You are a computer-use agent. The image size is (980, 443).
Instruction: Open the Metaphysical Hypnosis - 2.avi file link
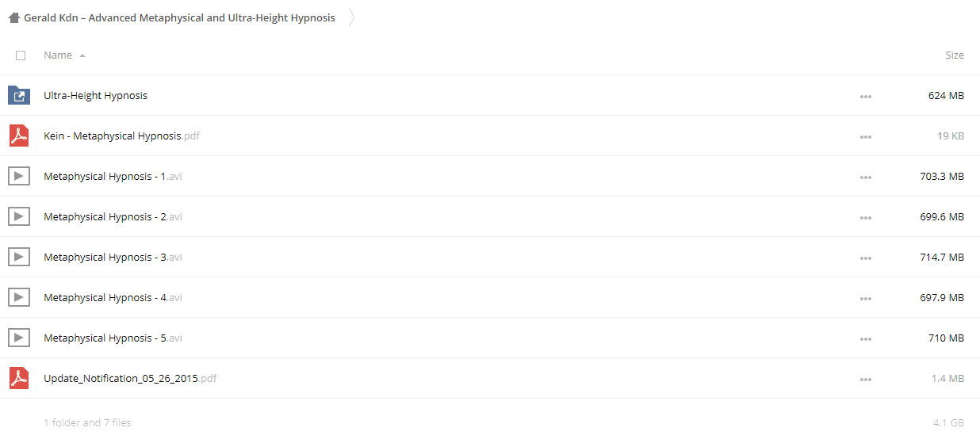pyautogui.click(x=113, y=217)
